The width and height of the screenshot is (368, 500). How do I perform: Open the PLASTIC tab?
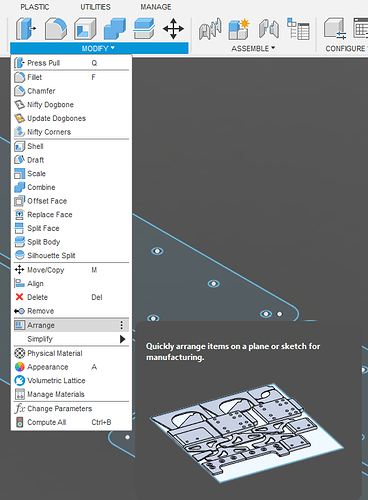point(35,7)
